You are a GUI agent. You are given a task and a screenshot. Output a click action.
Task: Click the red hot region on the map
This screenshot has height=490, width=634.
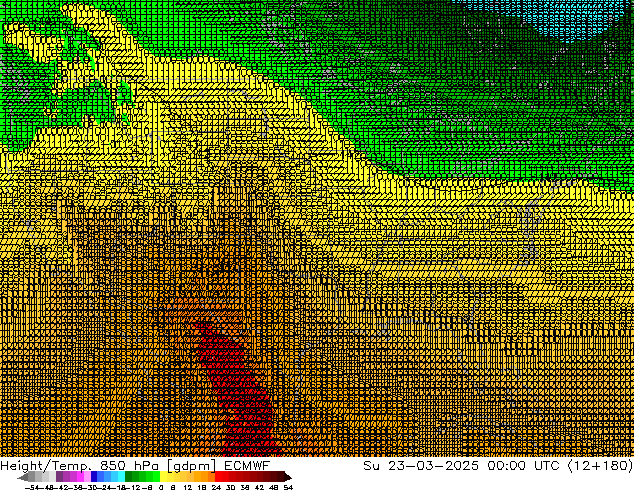tap(241, 392)
